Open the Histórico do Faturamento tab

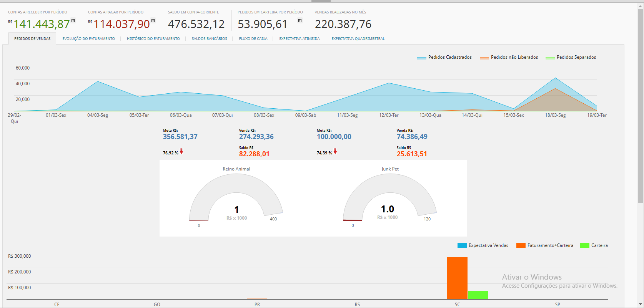pos(153,39)
